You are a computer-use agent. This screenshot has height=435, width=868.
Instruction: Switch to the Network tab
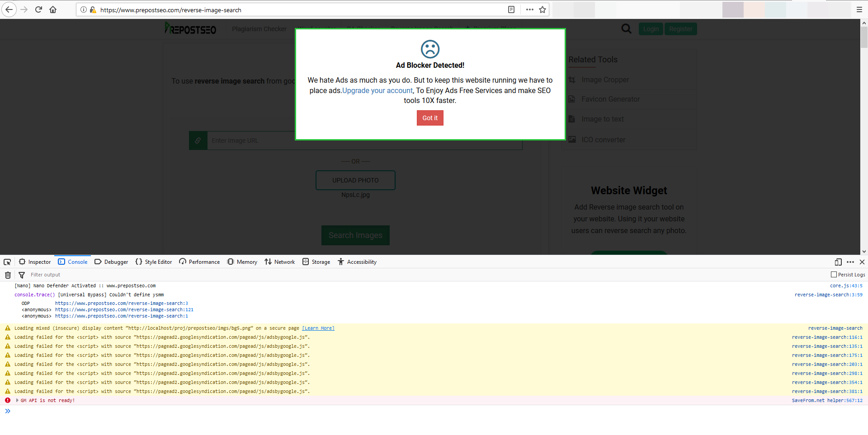pyautogui.click(x=279, y=262)
